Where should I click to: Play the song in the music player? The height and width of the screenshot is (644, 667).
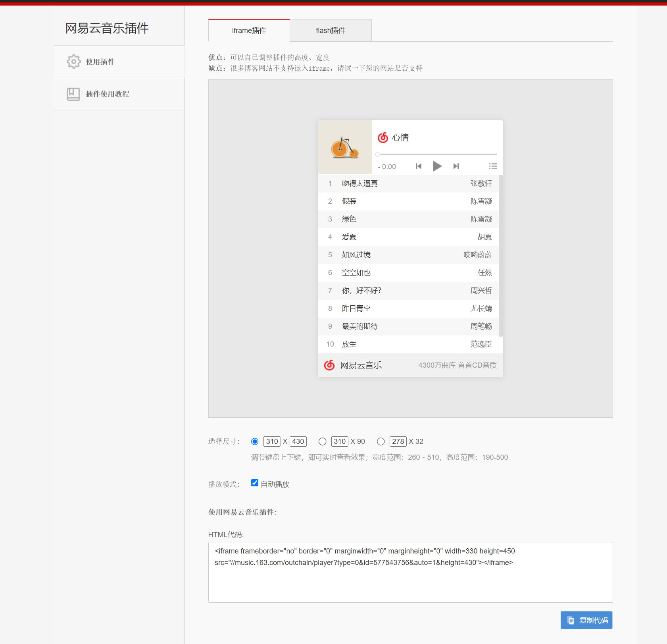(437, 166)
